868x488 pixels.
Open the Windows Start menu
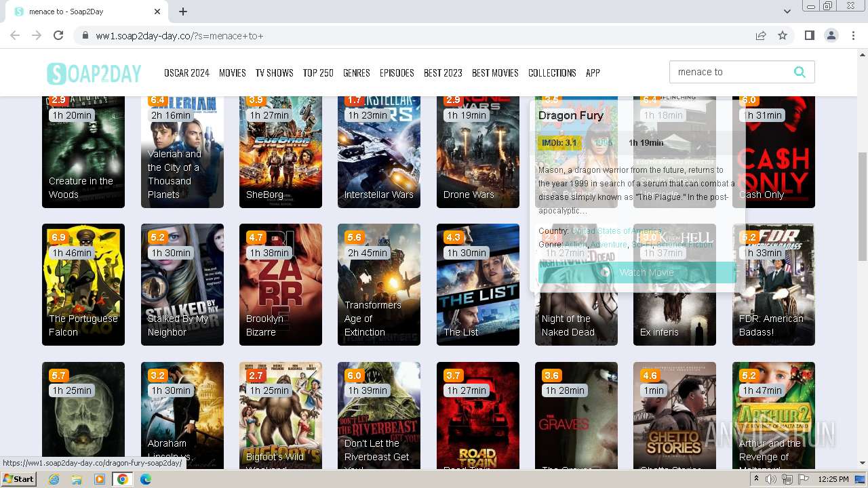tap(18, 479)
